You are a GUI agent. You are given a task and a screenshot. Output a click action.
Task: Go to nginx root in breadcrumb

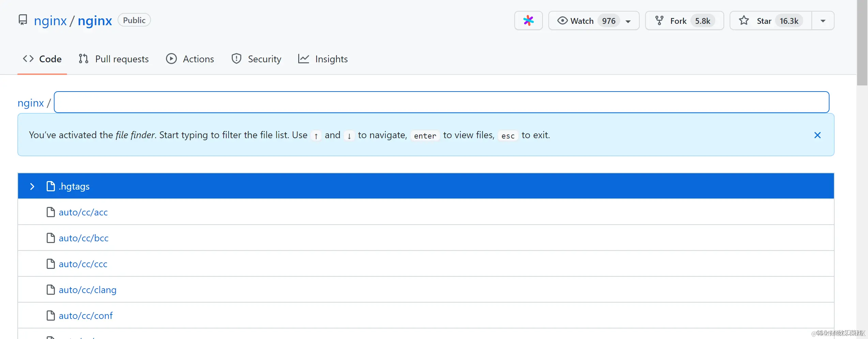[x=31, y=103]
